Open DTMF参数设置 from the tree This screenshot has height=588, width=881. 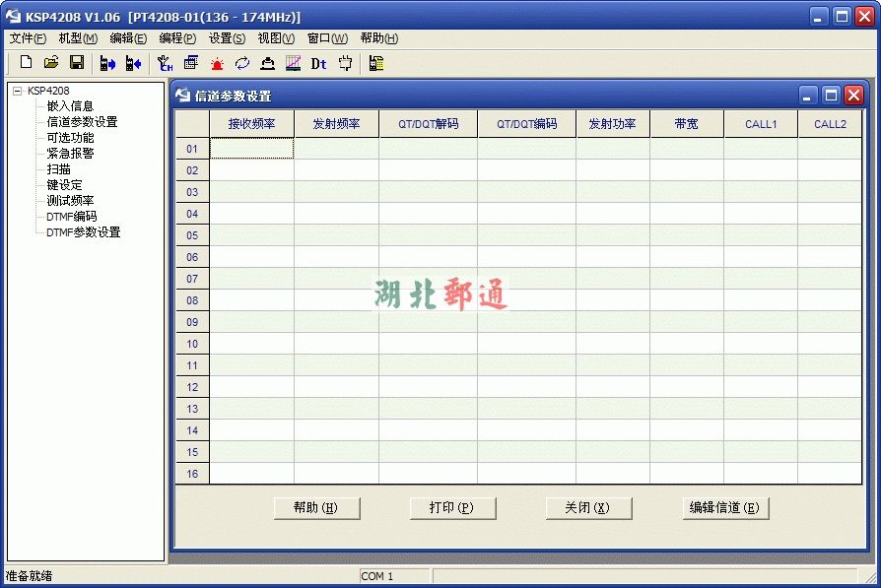tap(83, 232)
